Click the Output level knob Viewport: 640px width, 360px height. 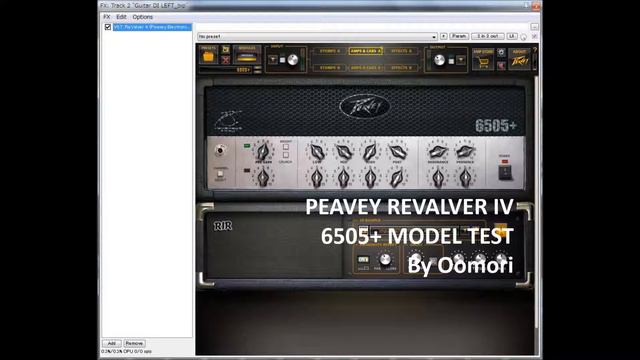(439, 60)
